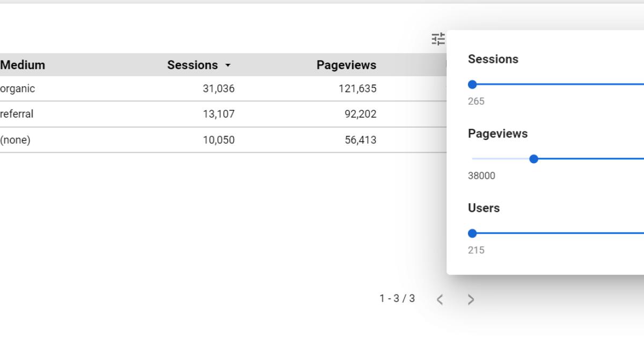Viewport: 644px width, 338px height.
Task: Click the Users slider handle
Action: pos(472,233)
